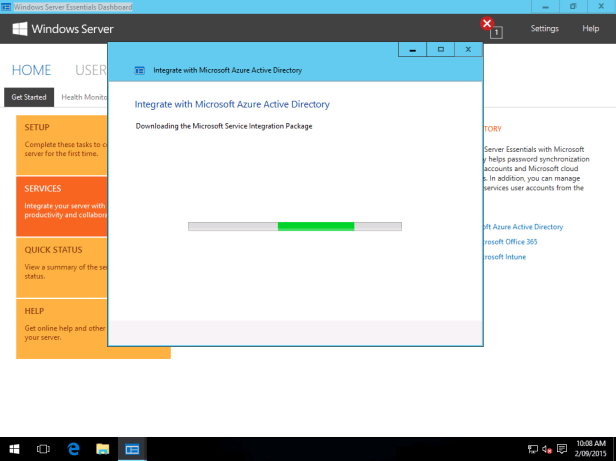
Task: Click the download progress bar
Action: coord(294,226)
